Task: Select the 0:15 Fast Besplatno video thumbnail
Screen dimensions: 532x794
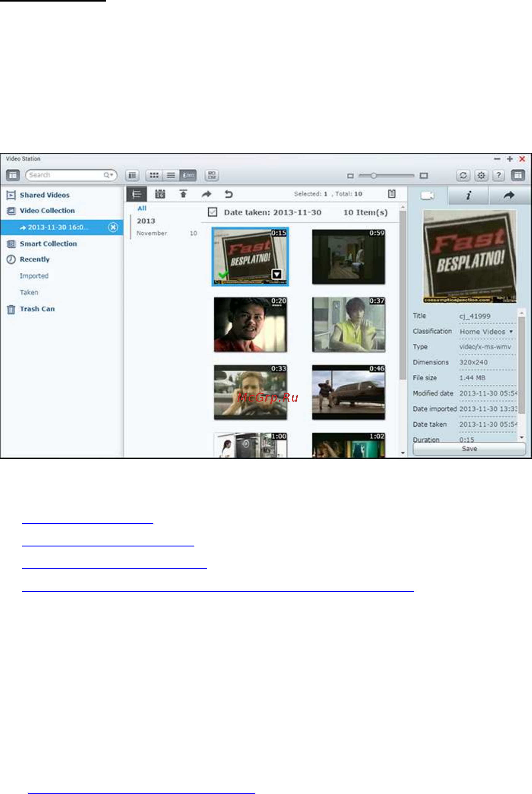Action: coord(250,257)
